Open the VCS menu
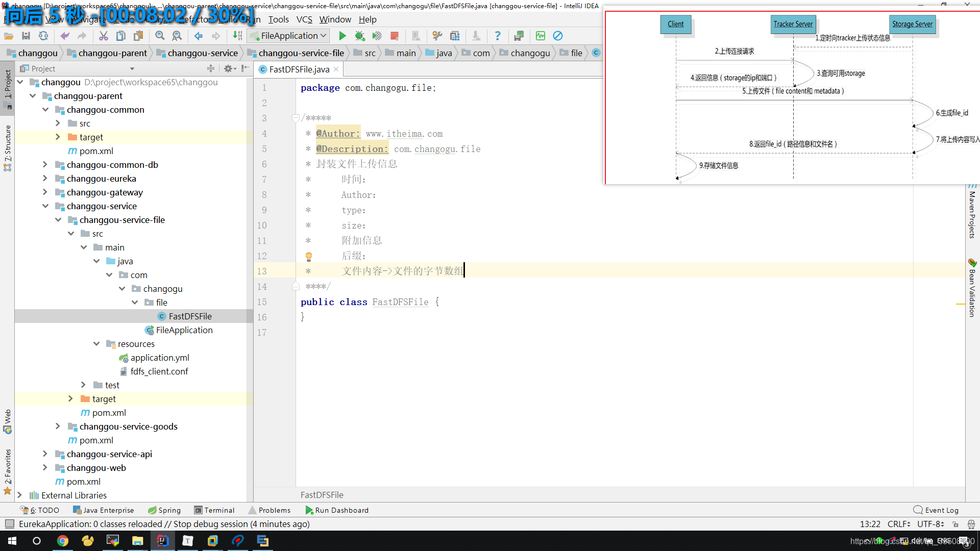 tap(304, 19)
